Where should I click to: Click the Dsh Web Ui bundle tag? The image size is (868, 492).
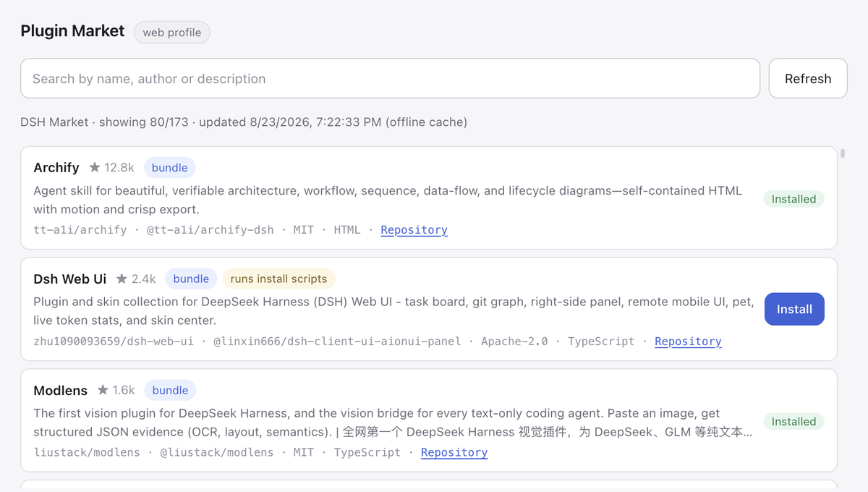click(x=191, y=279)
